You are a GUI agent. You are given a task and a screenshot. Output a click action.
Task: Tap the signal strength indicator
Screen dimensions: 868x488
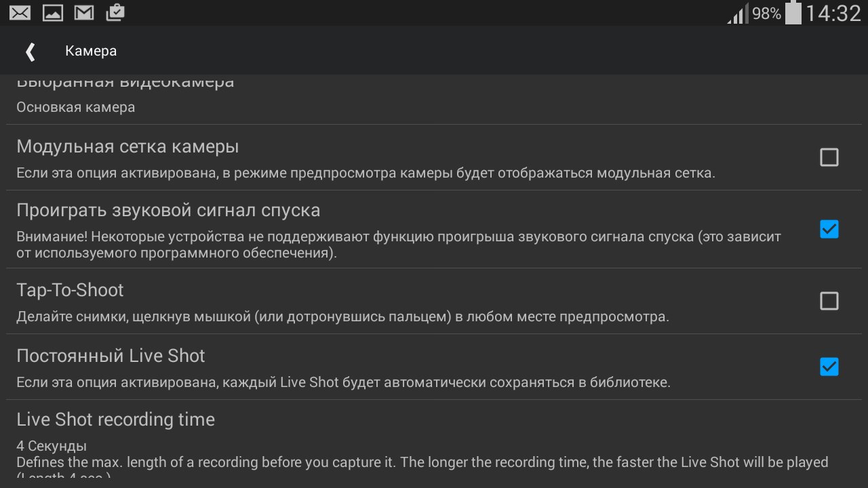(738, 14)
